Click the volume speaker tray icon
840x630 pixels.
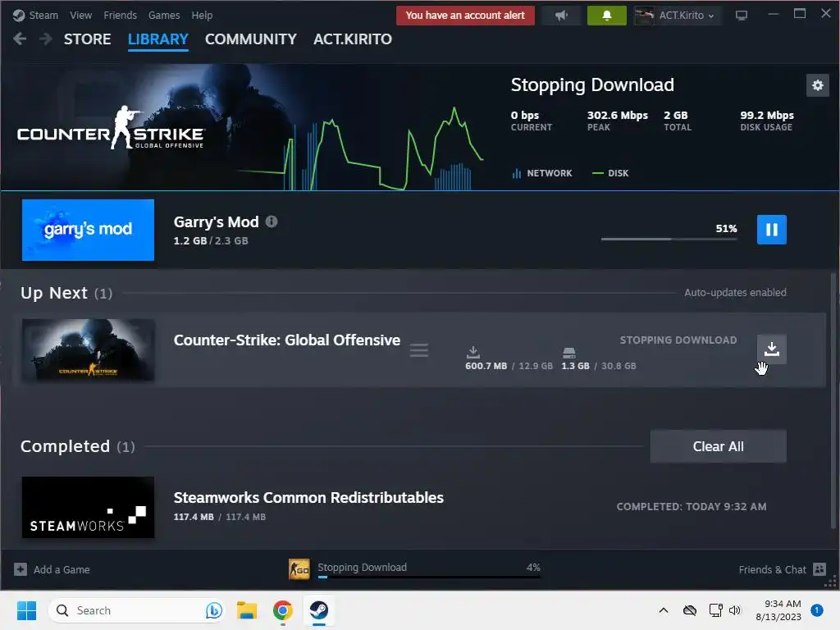[734, 610]
